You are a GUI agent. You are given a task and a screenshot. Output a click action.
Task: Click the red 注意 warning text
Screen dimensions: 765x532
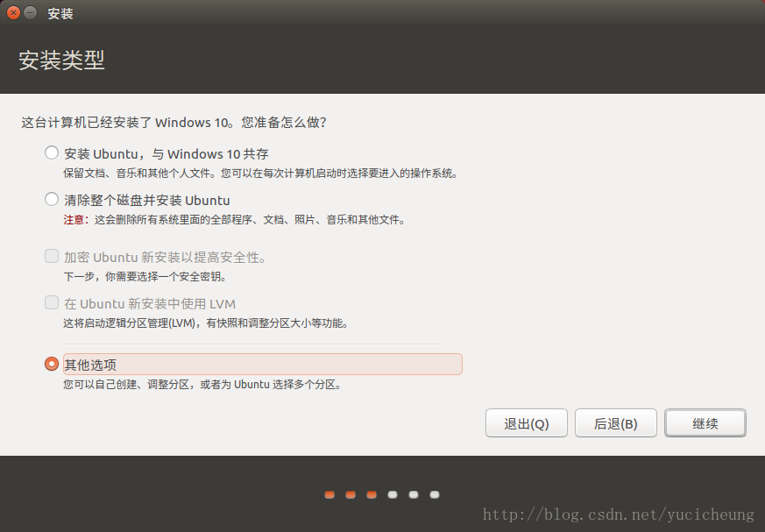(x=76, y=220)
